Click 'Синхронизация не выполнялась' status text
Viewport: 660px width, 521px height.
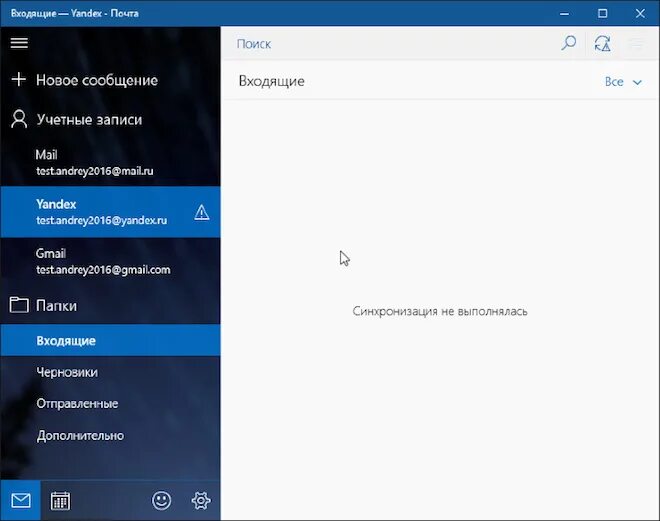(x=440, y=311)
